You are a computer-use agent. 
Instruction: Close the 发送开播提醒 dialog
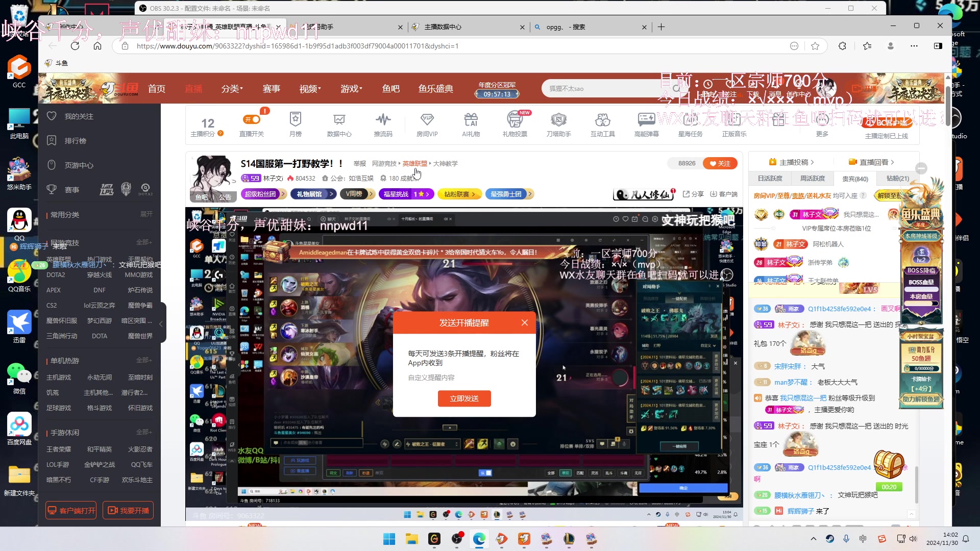pyautogui.click(x=525, y=322)
